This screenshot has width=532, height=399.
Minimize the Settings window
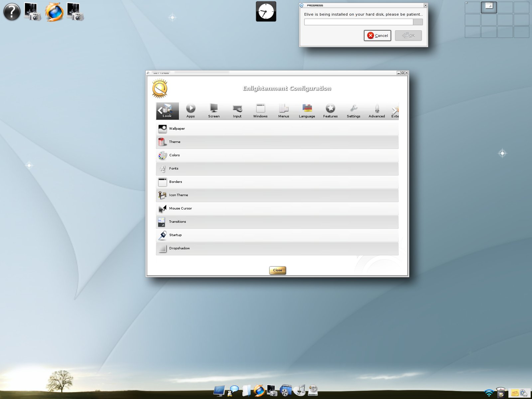coord(399,73)
